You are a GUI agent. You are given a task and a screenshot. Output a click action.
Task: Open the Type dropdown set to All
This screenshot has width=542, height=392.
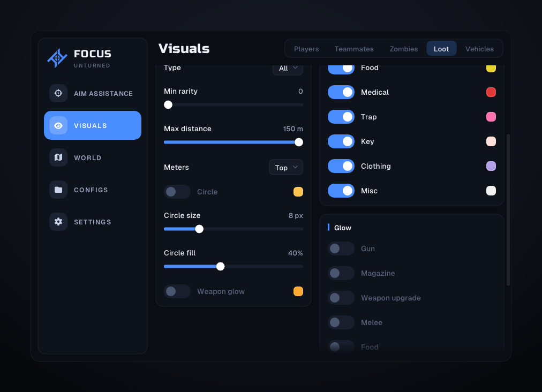pyautogui.click(x=288, y=69)
